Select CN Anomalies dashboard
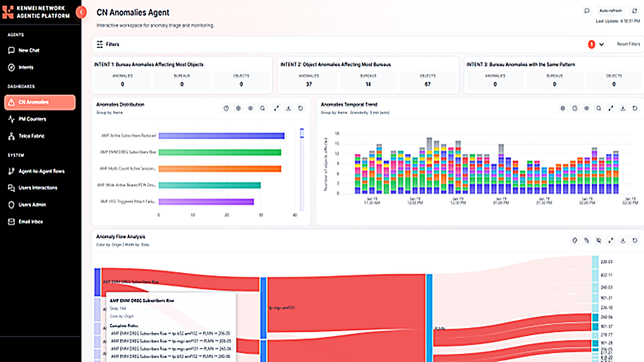 (x=40, y=102)
